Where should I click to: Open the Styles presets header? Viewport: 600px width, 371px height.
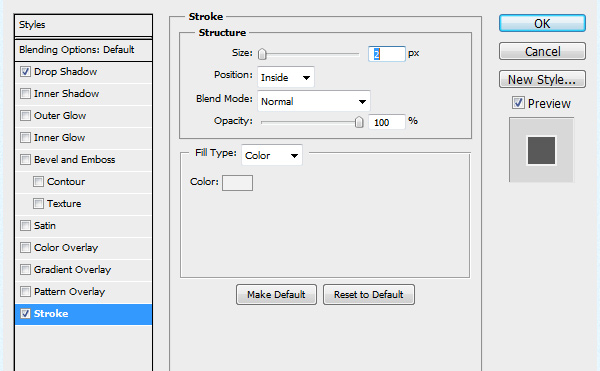click(83, 25)
